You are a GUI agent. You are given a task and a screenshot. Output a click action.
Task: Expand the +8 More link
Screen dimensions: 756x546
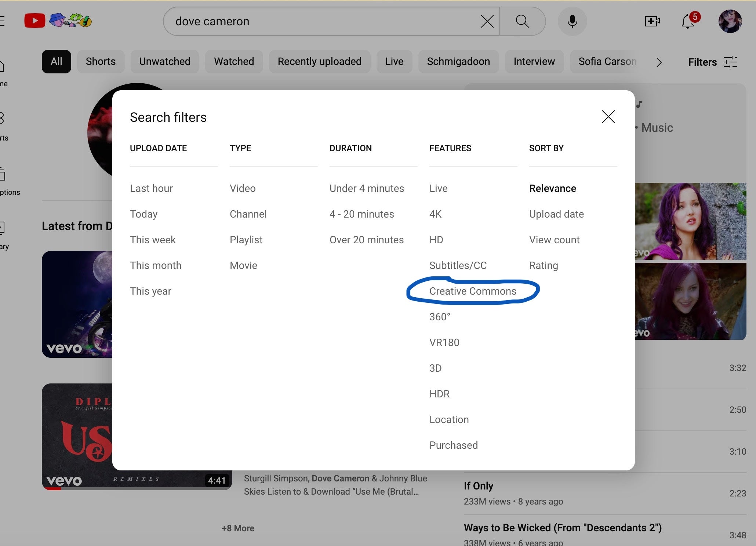point(238,528)
